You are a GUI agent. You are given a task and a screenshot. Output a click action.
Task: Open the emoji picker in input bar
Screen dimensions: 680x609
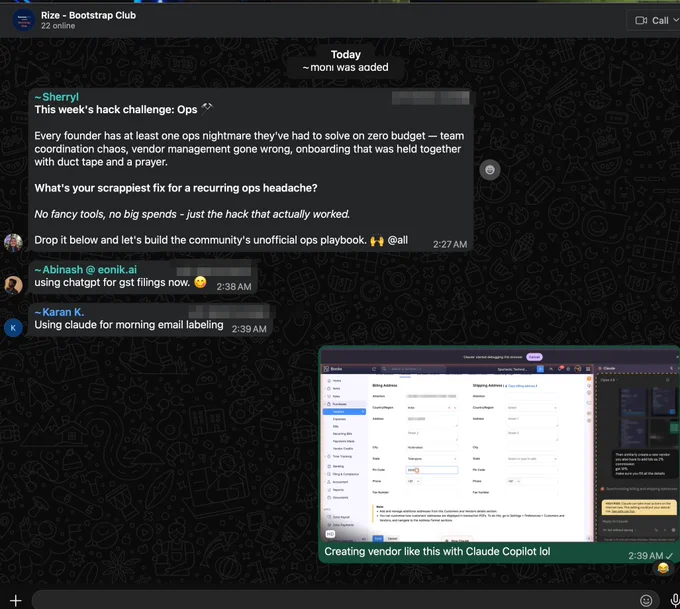click(x=646, y=600)
